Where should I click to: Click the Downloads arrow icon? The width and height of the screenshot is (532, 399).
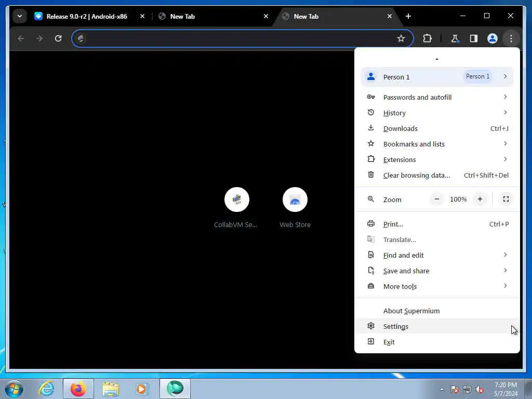(371, 128)
